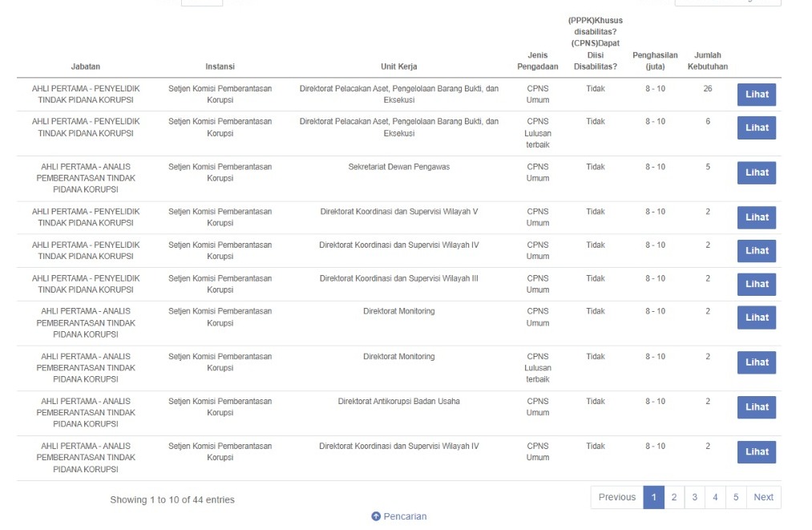This screenshot has width=812, height=530.
Task: Select page 1 in pagination
Action: point(653,497)
